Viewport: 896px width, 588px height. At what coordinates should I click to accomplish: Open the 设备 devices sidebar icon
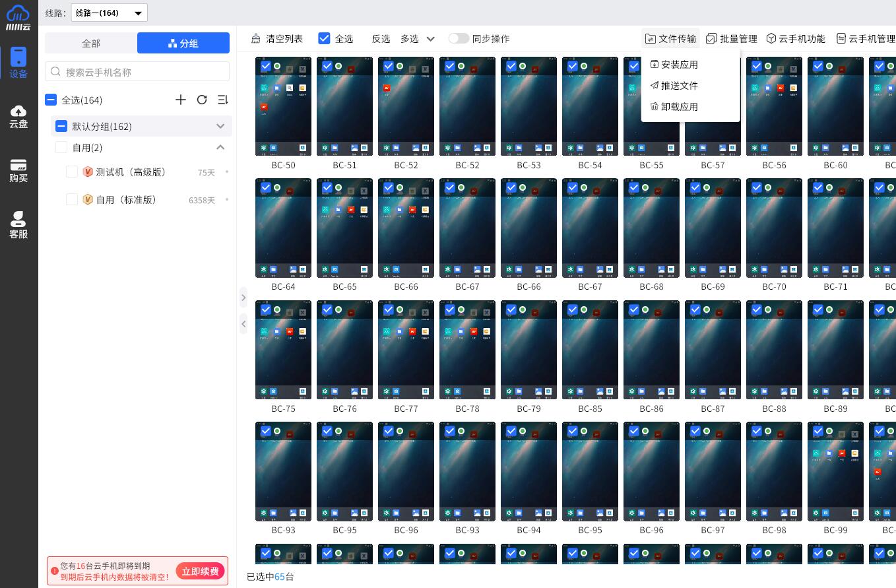tap(18, 63)
